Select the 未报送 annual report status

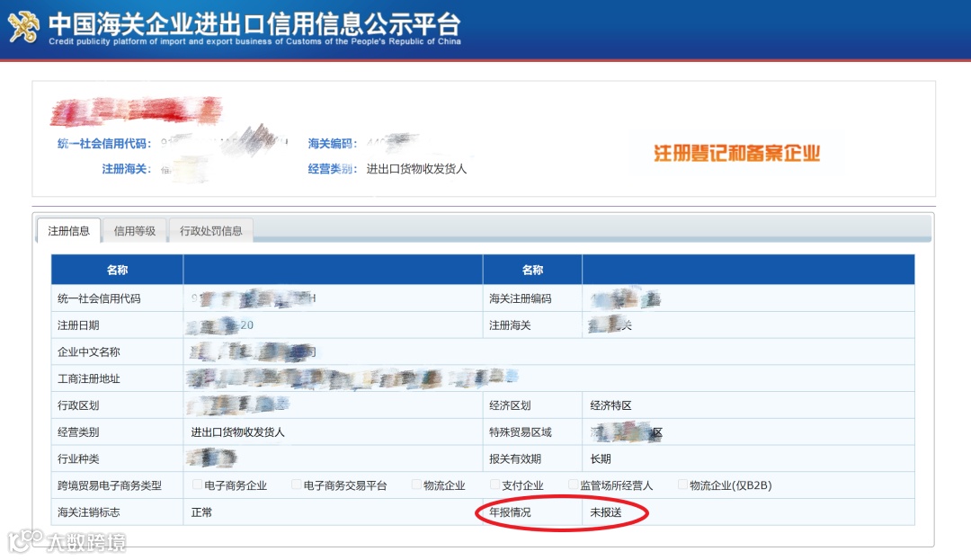click(606, 512)
